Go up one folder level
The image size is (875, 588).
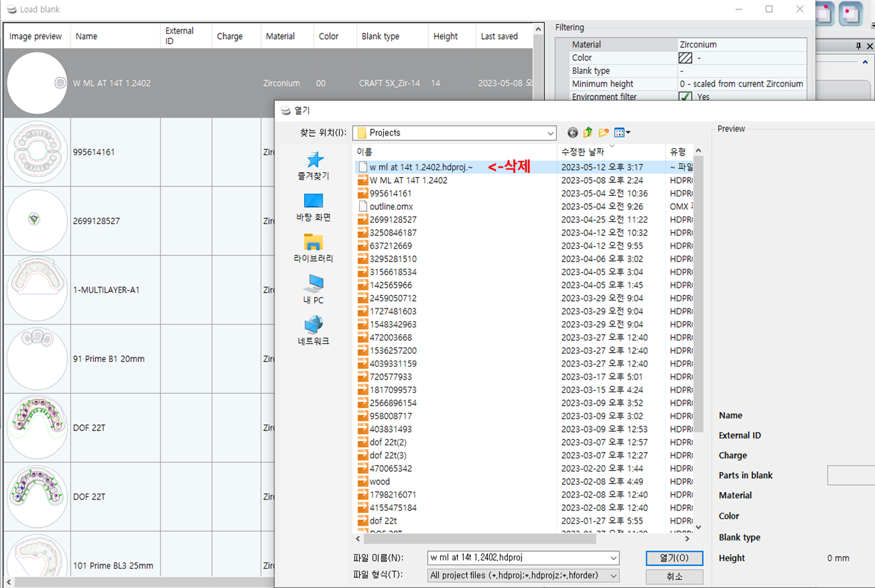coord(588,133)
